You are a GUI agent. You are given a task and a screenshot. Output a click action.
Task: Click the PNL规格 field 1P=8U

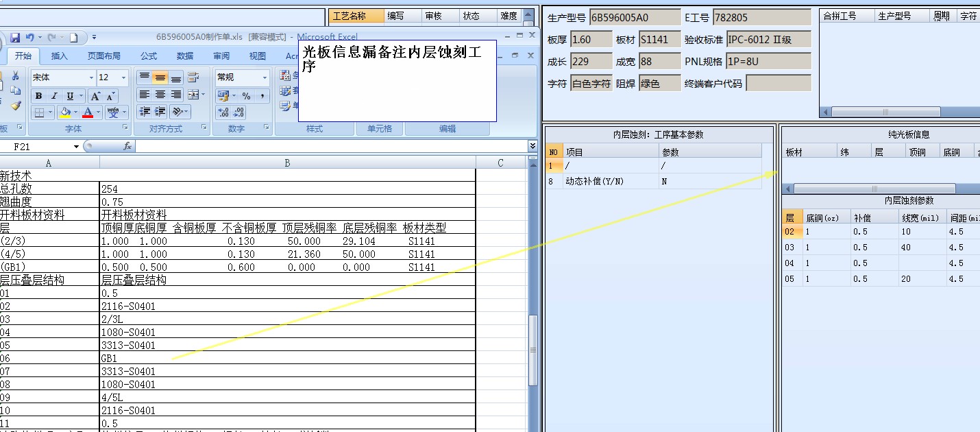click(x=768, y=61)
